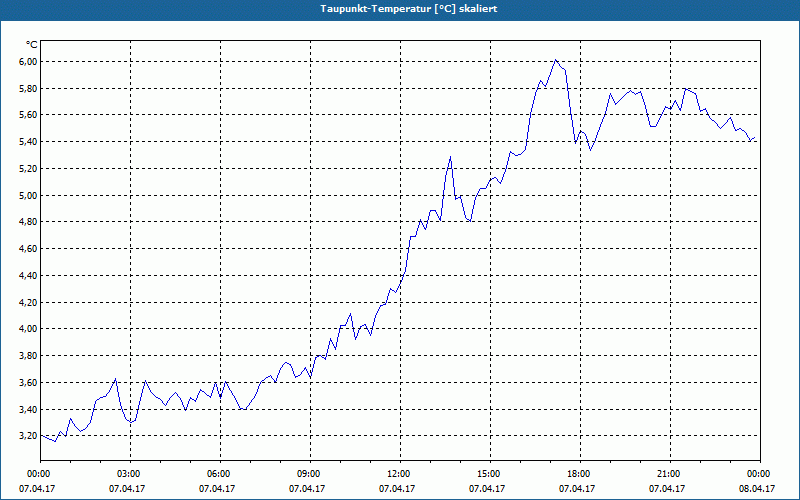Select the 6,00 y-axis value
This screenshot has width=800, height=500.
tap(28, 61)
